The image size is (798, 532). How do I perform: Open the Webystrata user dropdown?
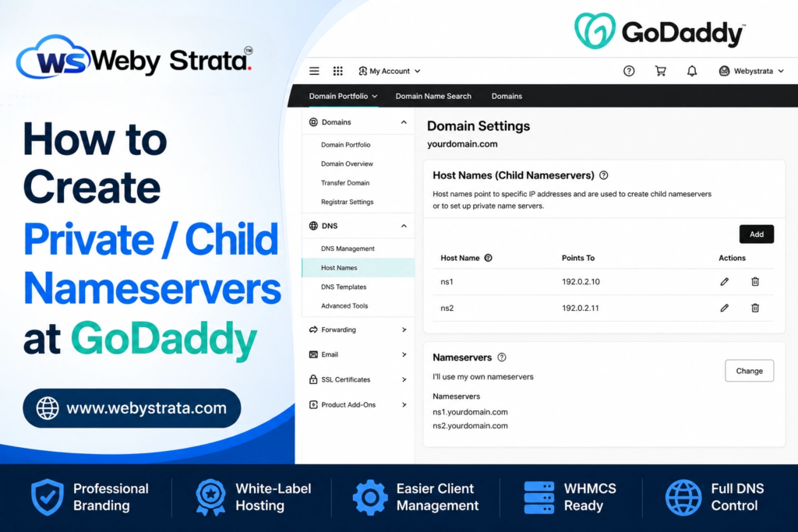click(x=751, y=71)
